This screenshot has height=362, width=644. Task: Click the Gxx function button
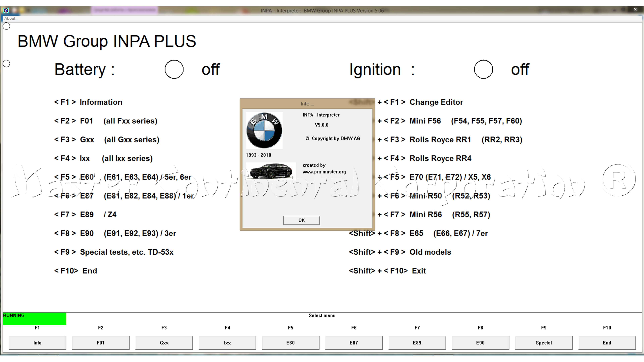coord(164,343)
